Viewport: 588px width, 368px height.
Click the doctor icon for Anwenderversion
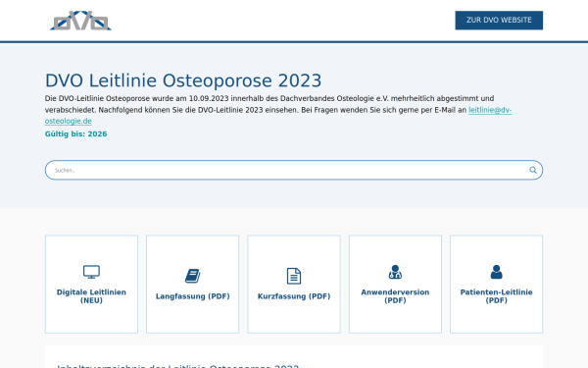tap(395, 272)
